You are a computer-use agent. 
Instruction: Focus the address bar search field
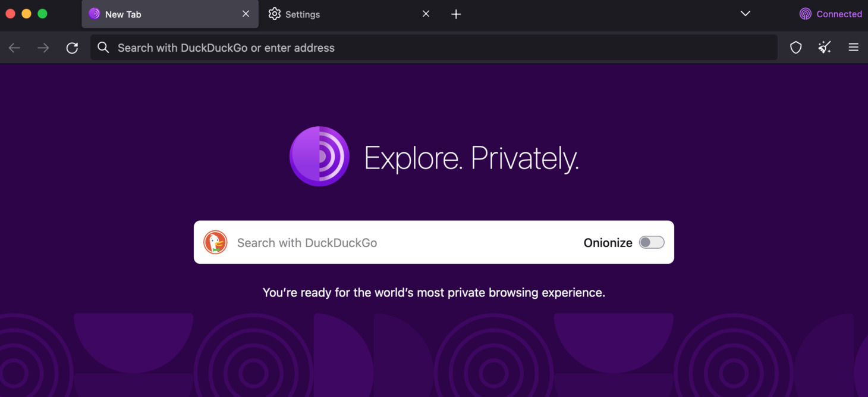(434, 48)
